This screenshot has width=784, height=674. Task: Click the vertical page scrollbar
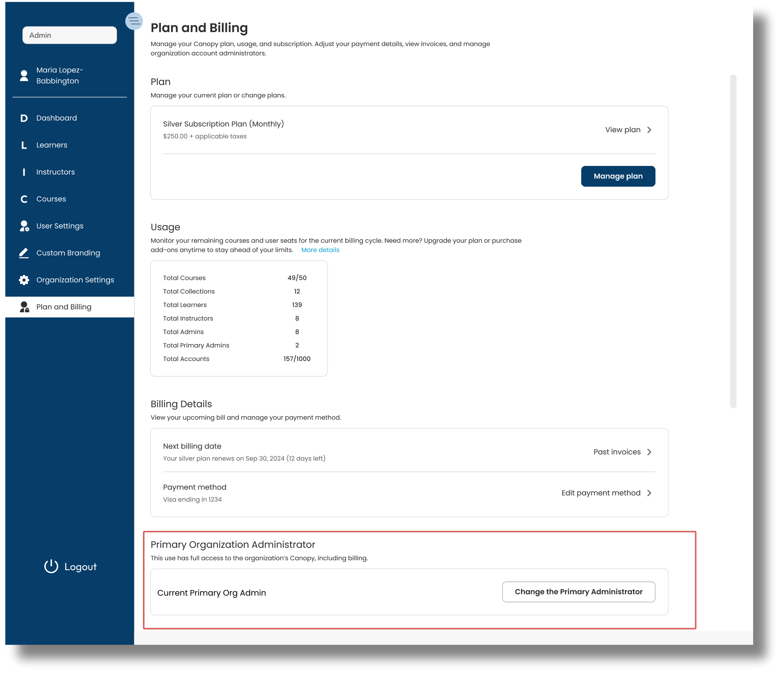coord(733,241)
